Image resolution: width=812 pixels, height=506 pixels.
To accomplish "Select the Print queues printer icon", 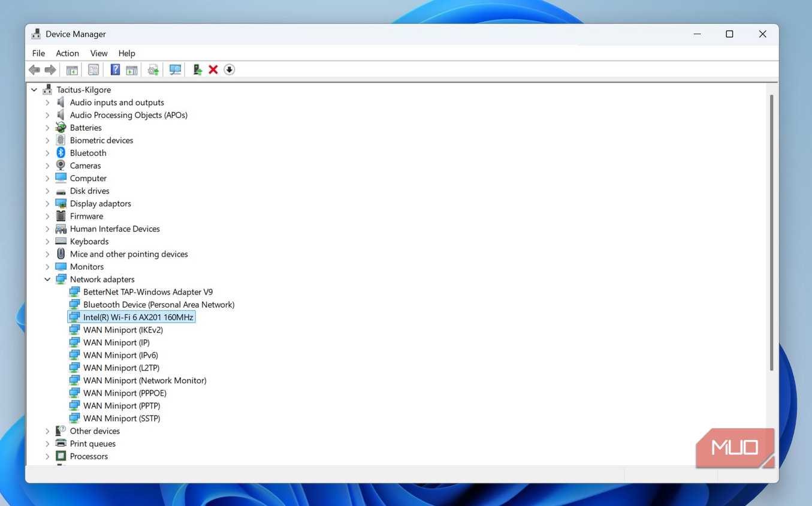I will tap(61, 444).
